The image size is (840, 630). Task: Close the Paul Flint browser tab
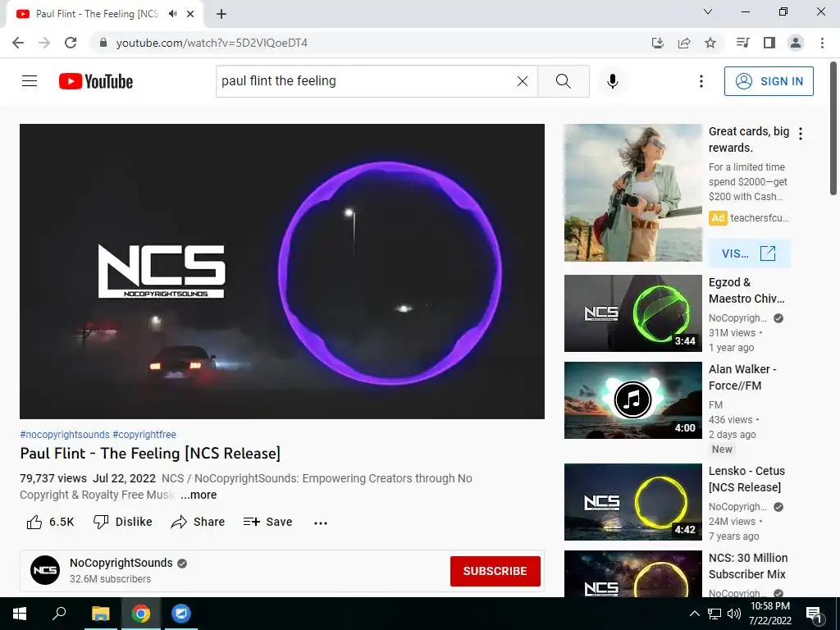190,14
